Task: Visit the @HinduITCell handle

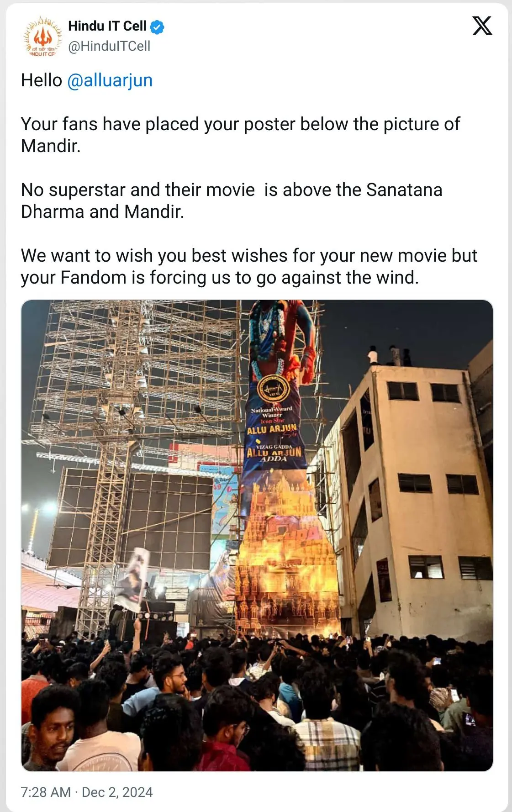Action: click(x=109, y=46)
